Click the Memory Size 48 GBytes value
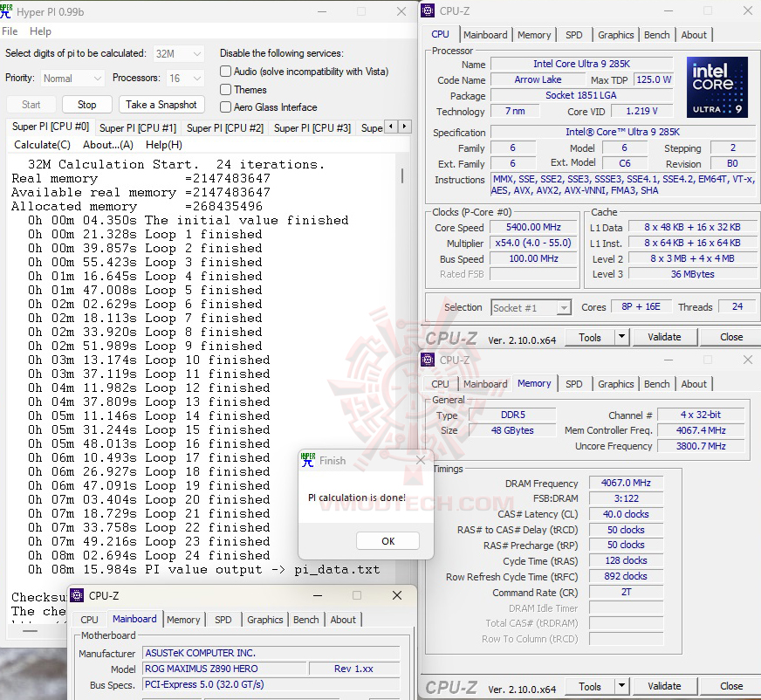The height and width of the screenshot is (700, 761). (512, 430)
